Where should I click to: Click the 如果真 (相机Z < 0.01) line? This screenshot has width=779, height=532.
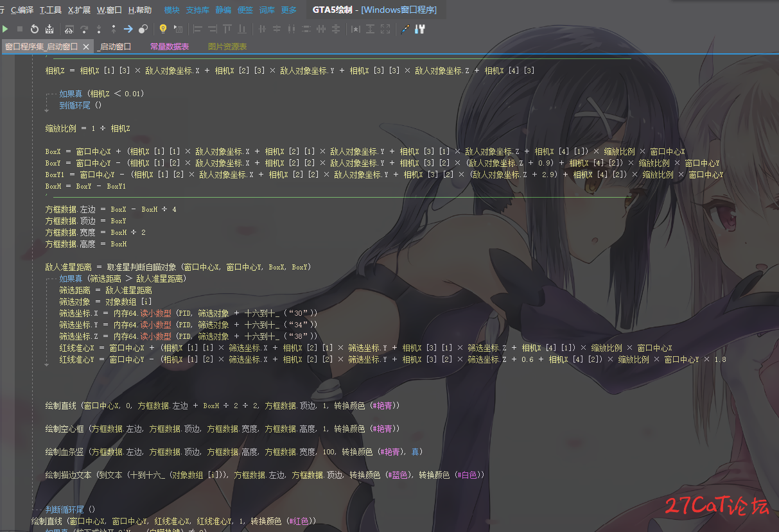coord(102,94)
